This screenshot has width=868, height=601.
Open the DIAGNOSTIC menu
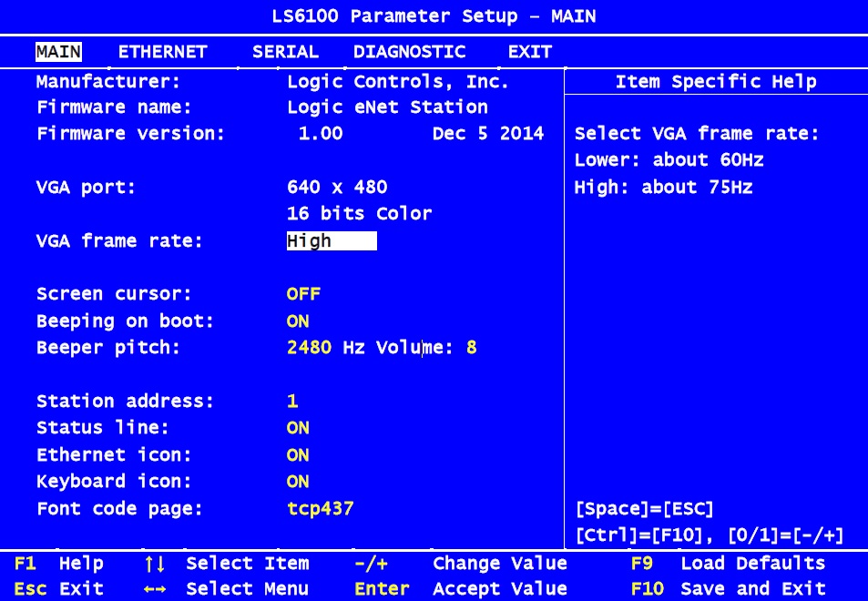(x=410, y=52)
